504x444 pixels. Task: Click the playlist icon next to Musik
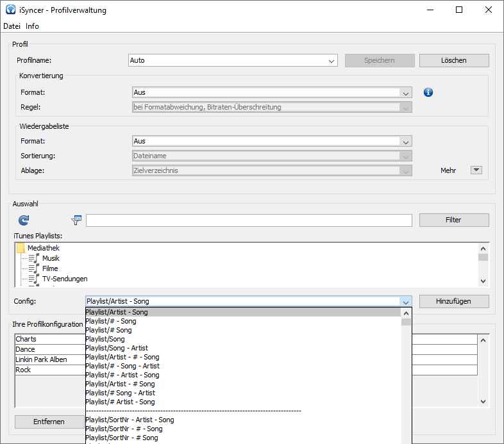[34, 258]
